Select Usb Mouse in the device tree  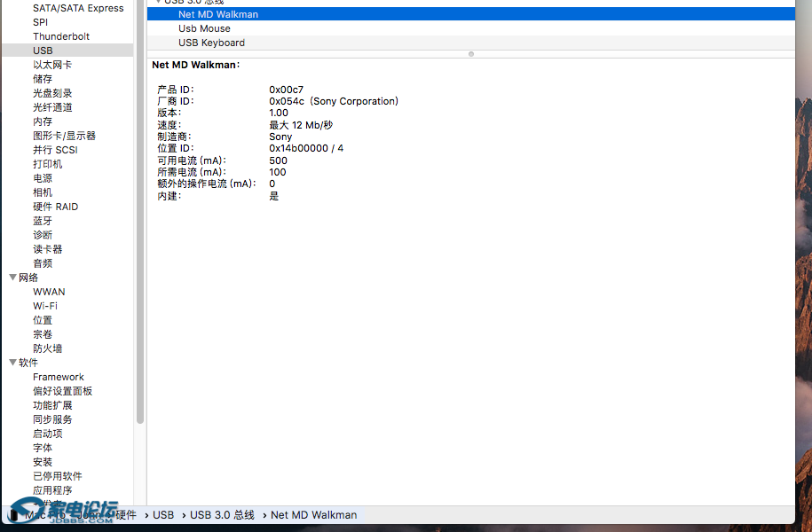point(205,28)
